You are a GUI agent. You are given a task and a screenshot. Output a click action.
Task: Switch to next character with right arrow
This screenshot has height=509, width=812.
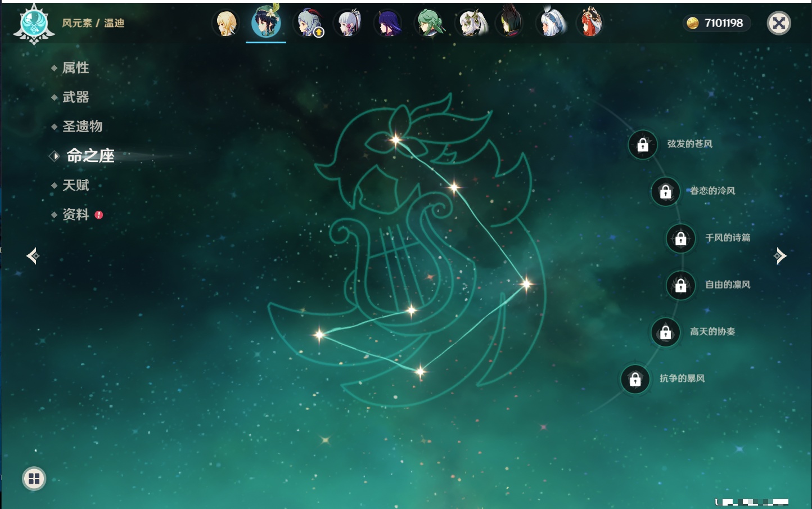(780, 256)
